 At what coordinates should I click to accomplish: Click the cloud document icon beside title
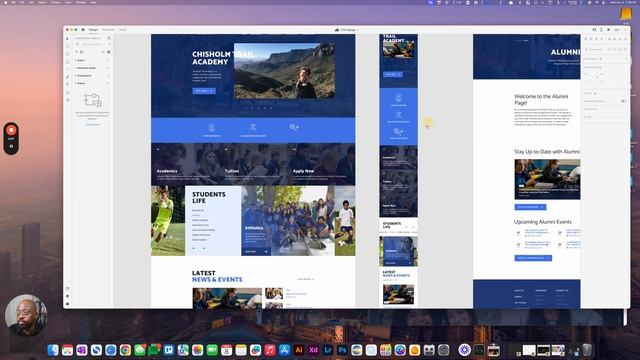[337, 30]
